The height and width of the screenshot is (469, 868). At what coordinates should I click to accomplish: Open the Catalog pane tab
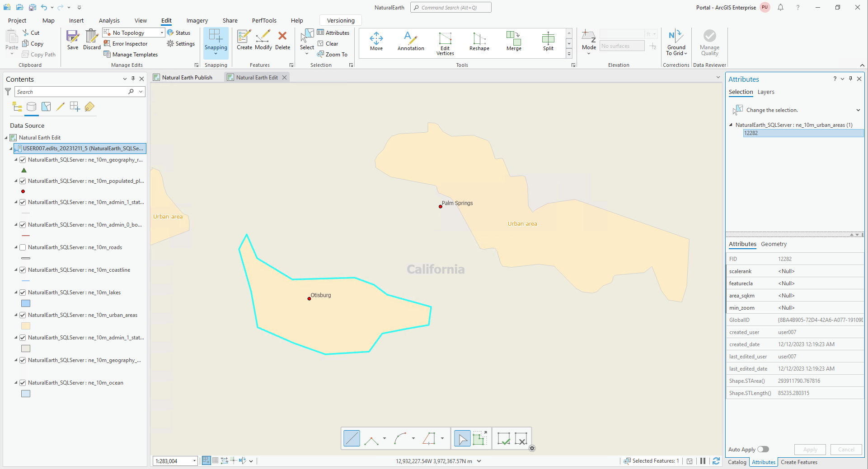tap(737, 462)
